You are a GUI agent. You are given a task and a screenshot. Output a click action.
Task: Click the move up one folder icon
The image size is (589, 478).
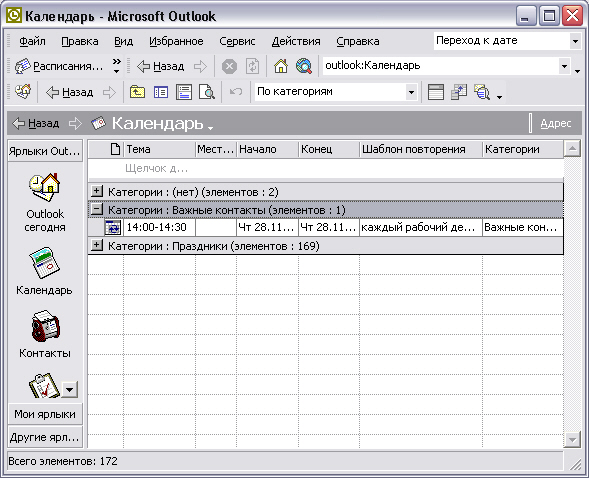(x=137, y=92)
